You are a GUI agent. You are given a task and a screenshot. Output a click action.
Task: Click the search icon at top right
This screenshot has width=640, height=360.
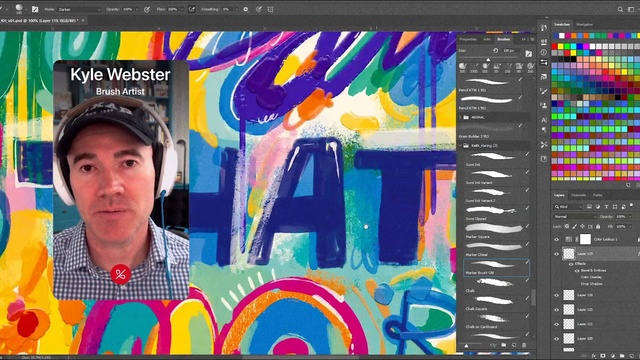pyautogui.click(x=620, y=9)
